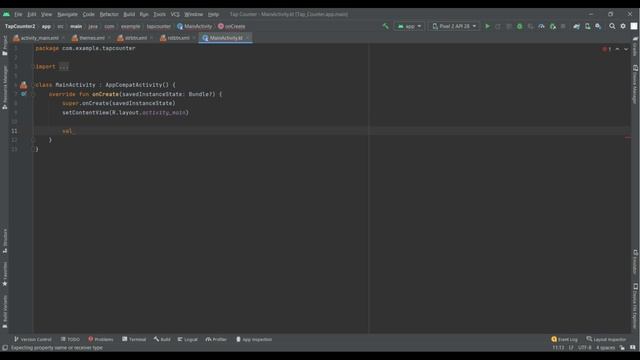Switch to the activity_main.xml tab
The image size is (640, 360).
39,38
